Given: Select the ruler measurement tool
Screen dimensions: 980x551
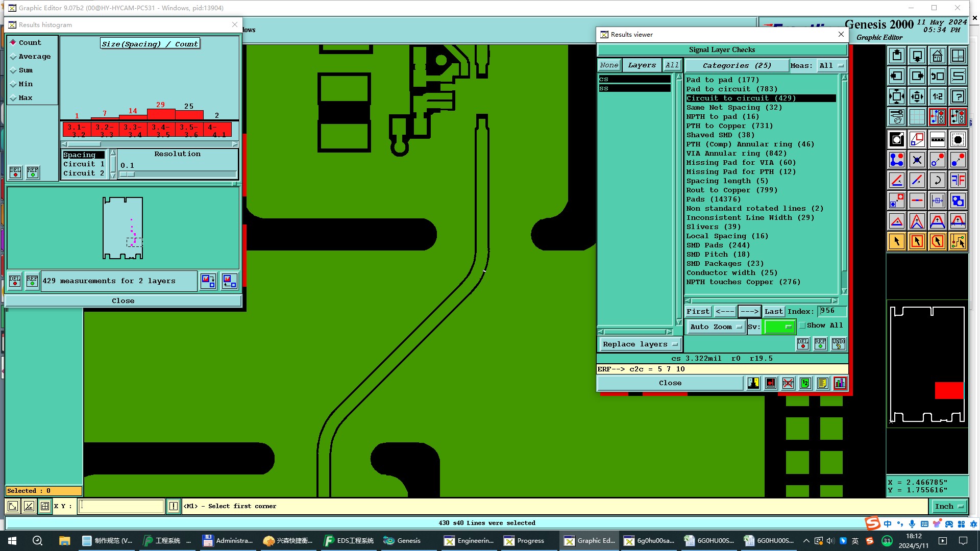Looking at the screenshot, I should [938, 139].
